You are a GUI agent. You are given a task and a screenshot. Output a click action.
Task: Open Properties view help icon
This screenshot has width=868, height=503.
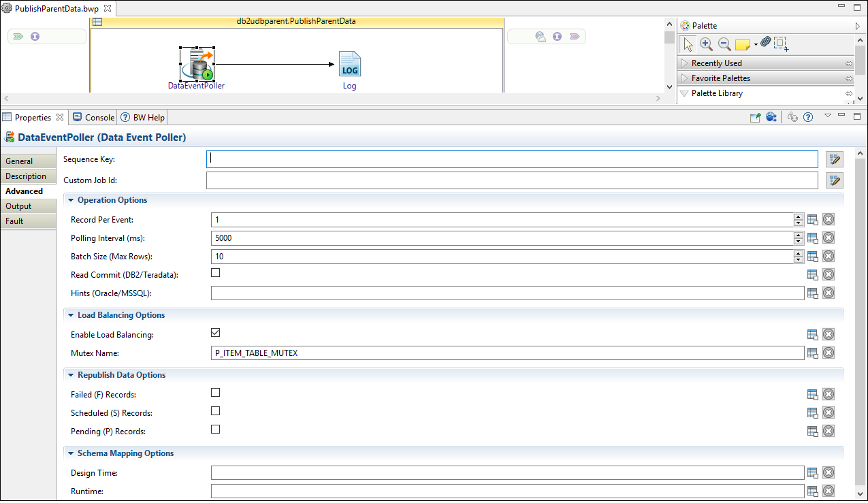pos(808,117)
